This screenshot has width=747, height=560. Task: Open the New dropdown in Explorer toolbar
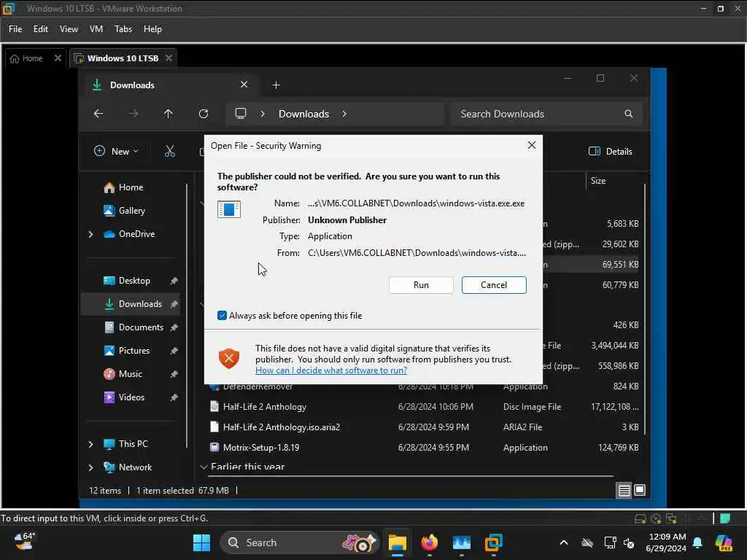pyautogui.click(x=117, y=152)
